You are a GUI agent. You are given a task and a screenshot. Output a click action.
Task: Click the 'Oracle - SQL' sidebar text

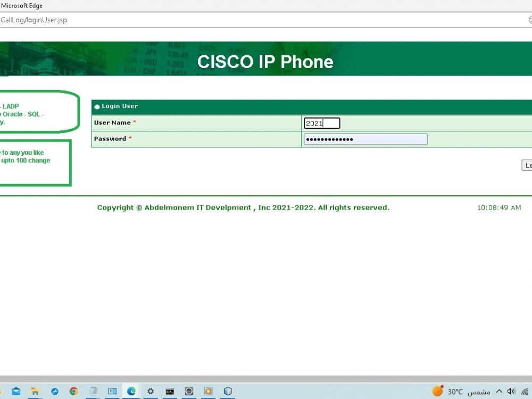tap(23, 114)
